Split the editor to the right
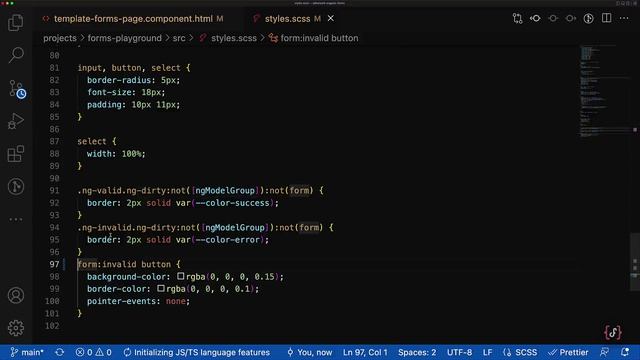 607,18
